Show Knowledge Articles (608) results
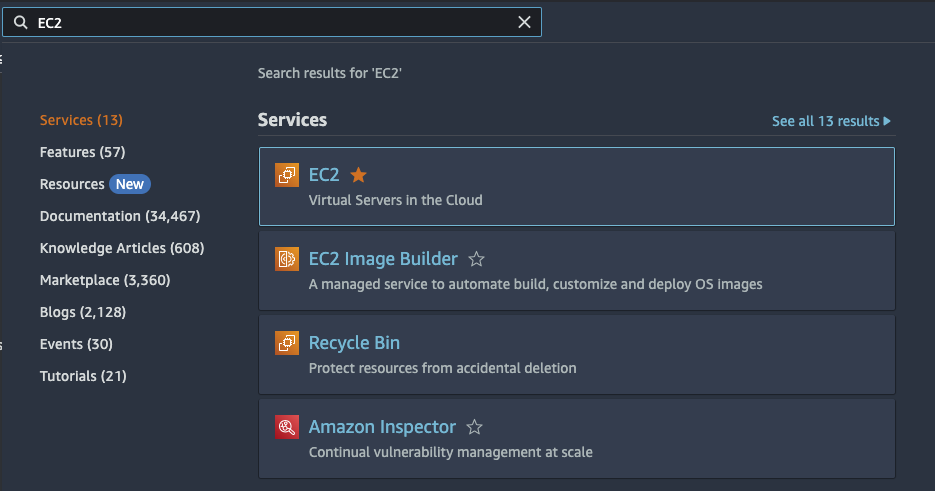Screen dimensions: 935x491 coord(122,248)
